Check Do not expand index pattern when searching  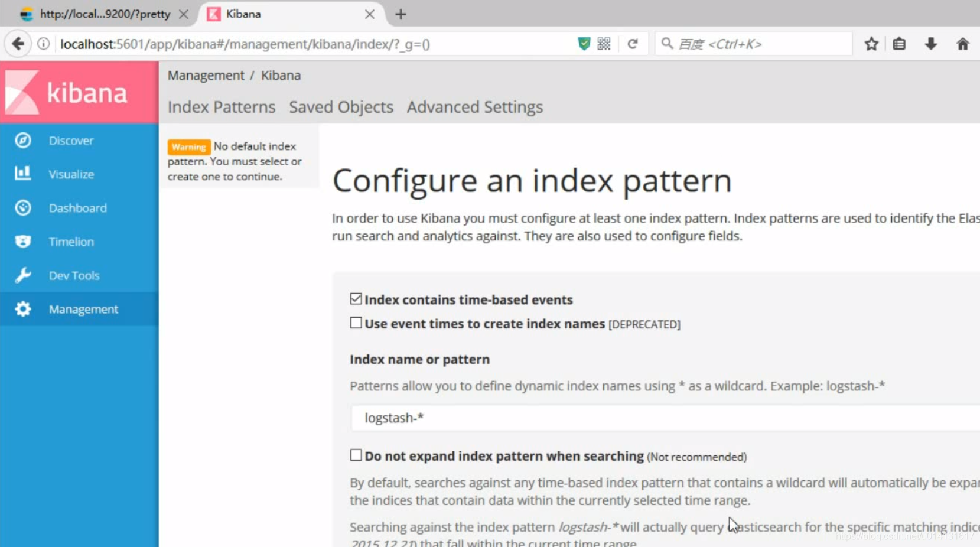pyautogui.click(x=356, y=455)
